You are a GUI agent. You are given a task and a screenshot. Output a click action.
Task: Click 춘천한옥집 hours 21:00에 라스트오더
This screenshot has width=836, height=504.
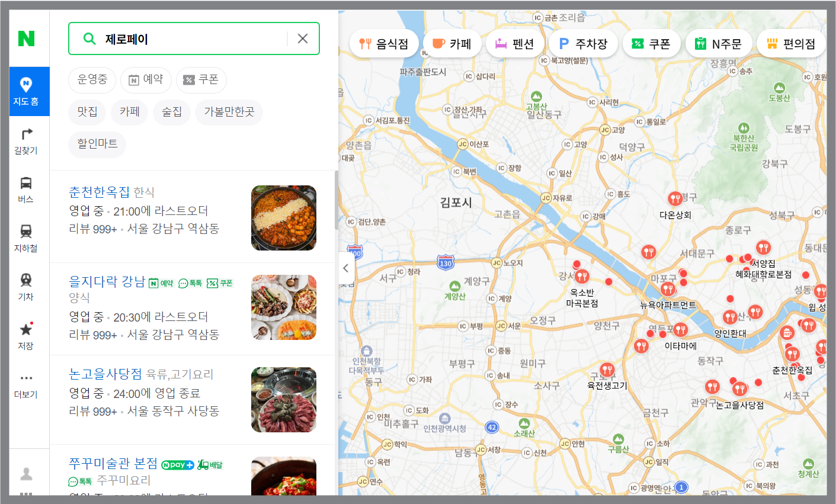[161, 211]
